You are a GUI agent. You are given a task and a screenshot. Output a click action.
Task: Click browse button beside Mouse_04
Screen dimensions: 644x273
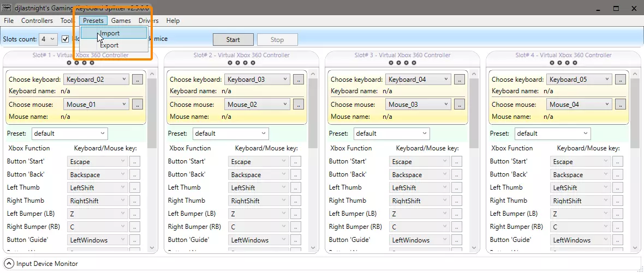pos(620,105)
